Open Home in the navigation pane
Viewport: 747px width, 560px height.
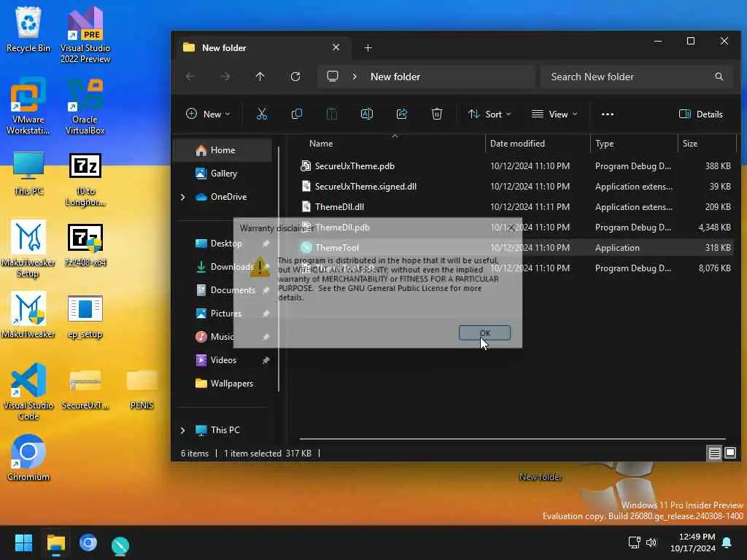point(223,150)
